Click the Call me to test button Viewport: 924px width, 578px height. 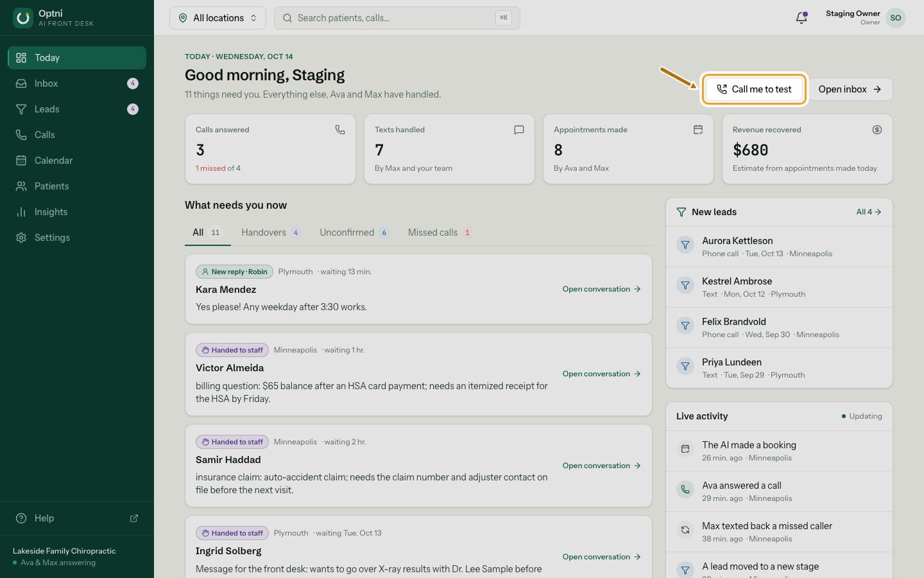pyautogui.click(x=753, y=89)
